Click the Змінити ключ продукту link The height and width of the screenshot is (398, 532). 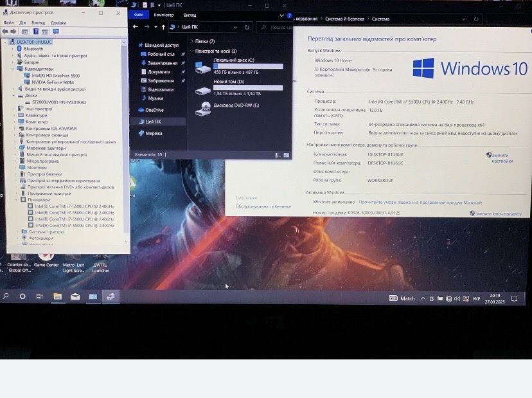[x=499, y=213]
